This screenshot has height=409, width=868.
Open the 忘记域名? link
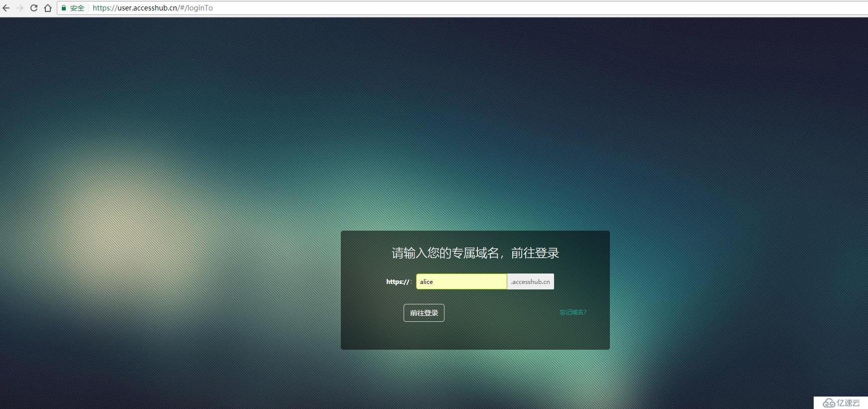573,312
